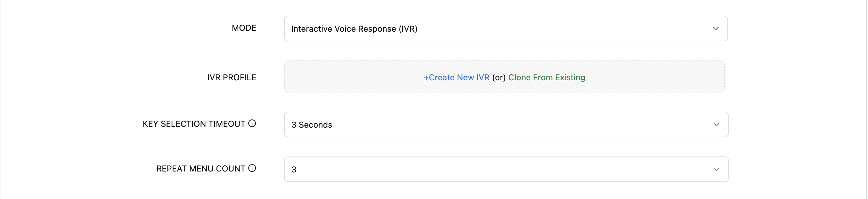Click the repeat count value "3"
Image resolution: width=868 pixels, height=199 pixels.
(294, 170)
